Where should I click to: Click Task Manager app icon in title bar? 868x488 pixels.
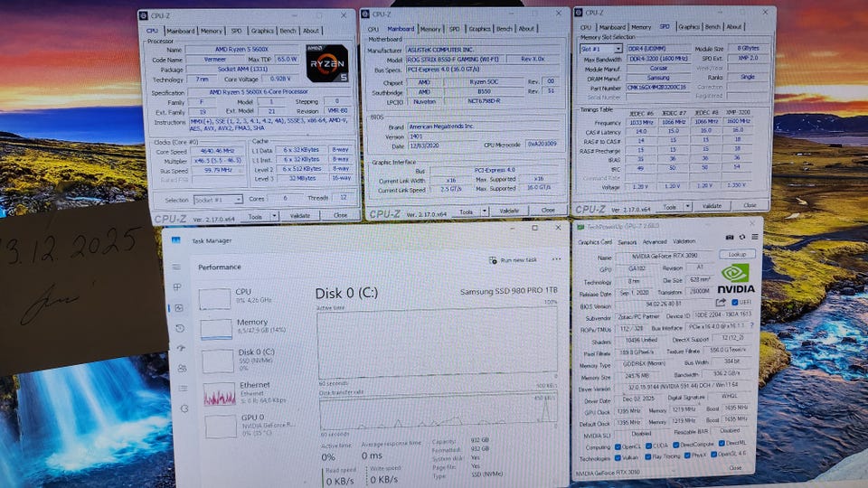coord(176,240)
